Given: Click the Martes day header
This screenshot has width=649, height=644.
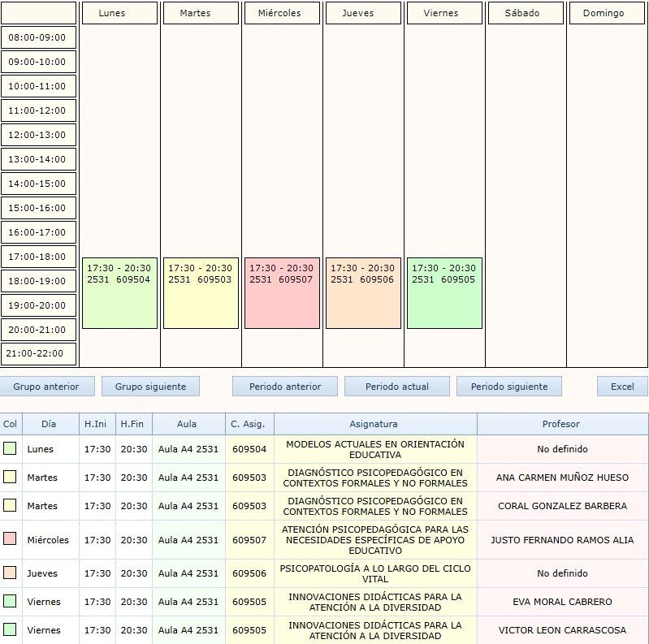Looking at the screenshot, I should coord(201,13).
